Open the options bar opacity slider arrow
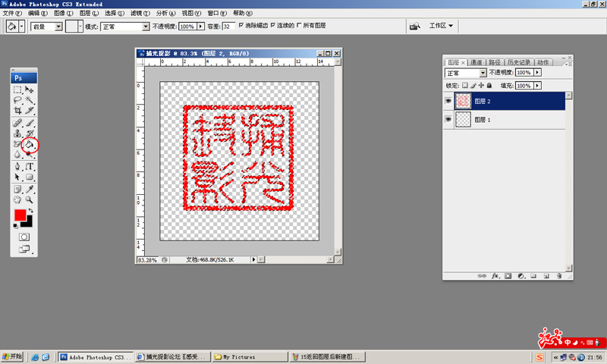Image resolution: width=607 pixels, height=364 pixels. coord(200,27)
